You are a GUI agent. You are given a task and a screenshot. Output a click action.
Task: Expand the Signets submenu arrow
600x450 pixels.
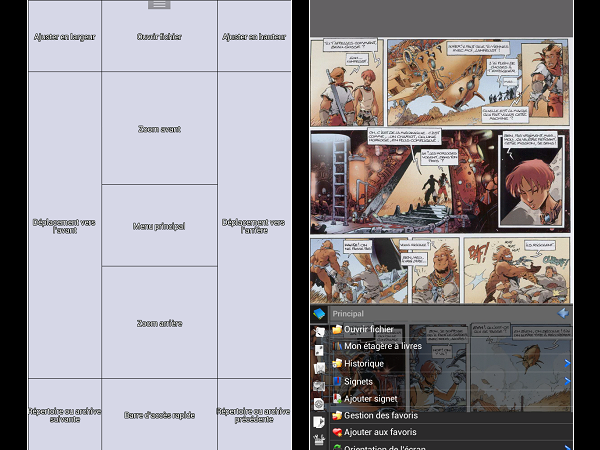tap(567, 382)
